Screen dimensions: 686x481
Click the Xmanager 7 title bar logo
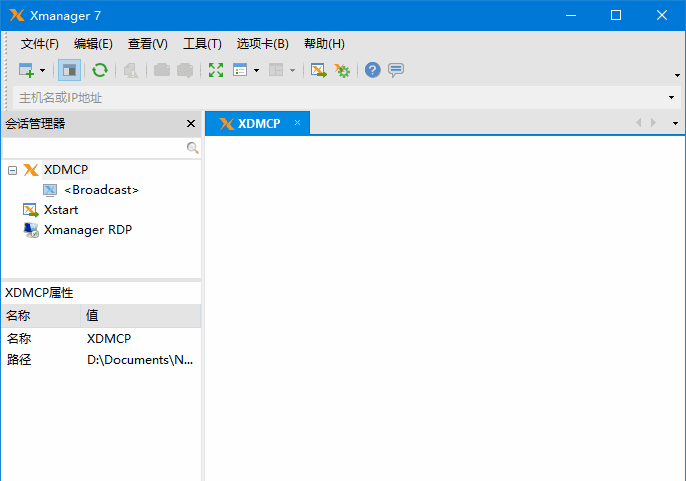[17, 15]
